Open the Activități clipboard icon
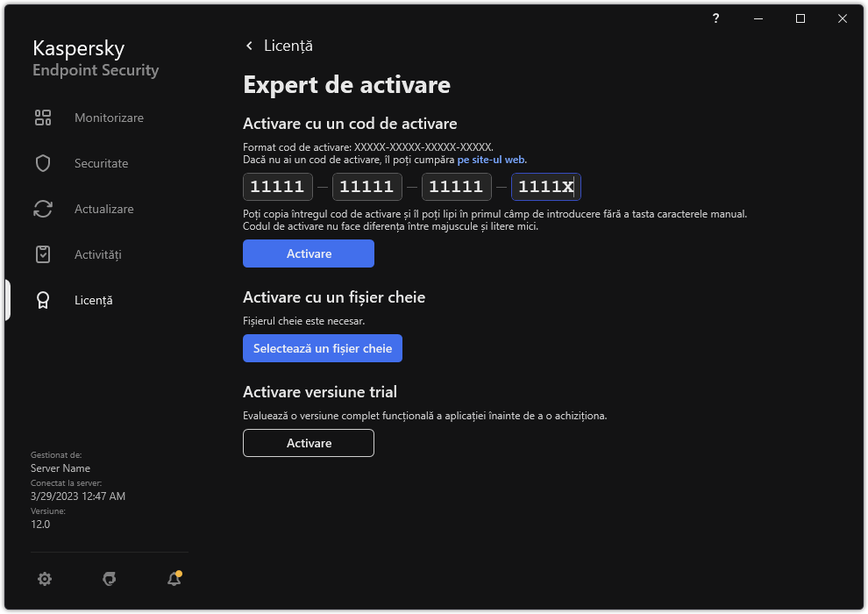 point(43,253)
